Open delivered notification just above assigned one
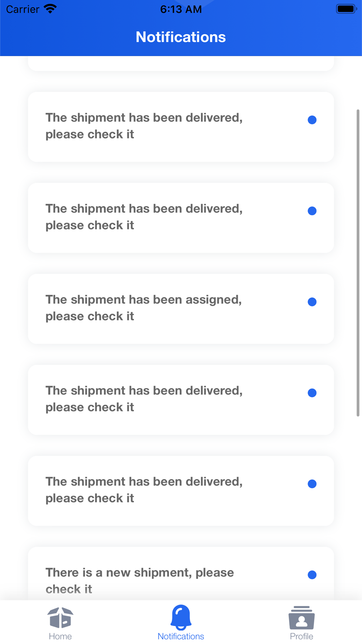Image resolution: width=362 pixels, height=644 pixels. coord(181,218)
